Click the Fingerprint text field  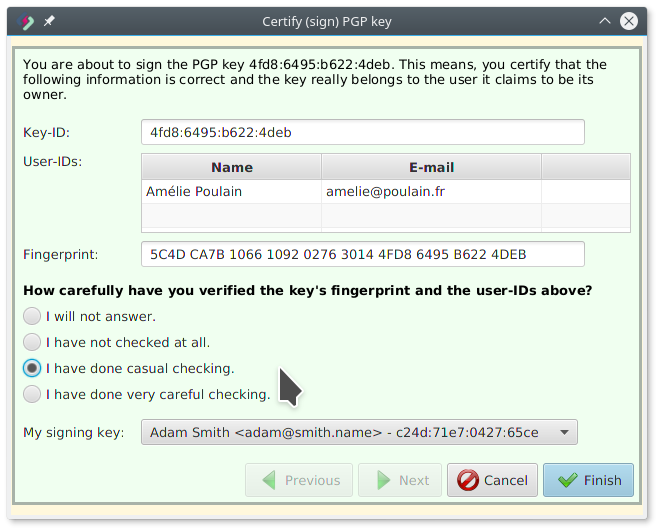362,254
